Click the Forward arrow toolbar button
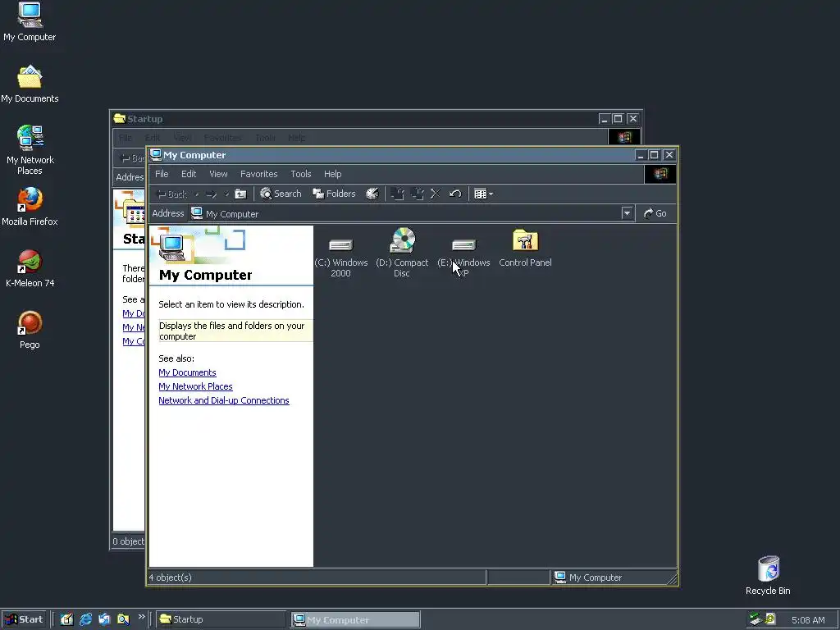Screen dimensions: 840x630 [211, 194]
